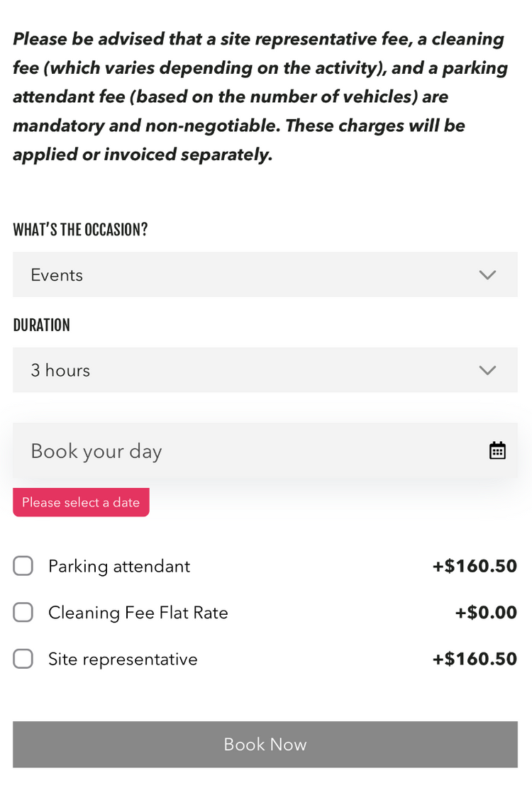Click the +$0.00 cleaning fee price
Screen dimensions: 532x795
coord(486,613)
